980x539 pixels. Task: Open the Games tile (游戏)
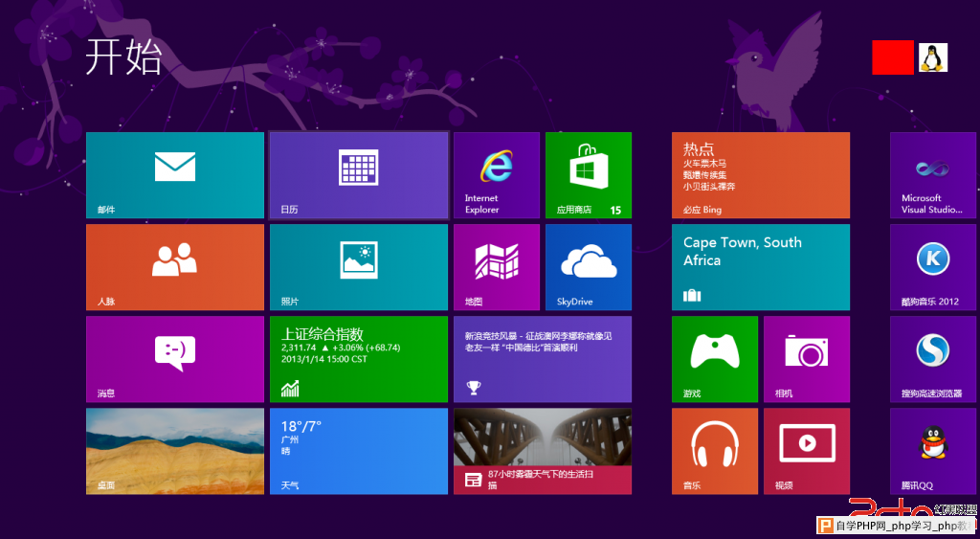[714, 359]
